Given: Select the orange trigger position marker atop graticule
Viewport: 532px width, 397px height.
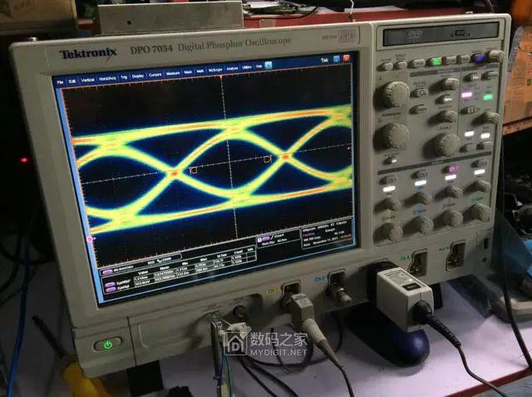Looking at the screenshot, I should [x=221, y=77].
